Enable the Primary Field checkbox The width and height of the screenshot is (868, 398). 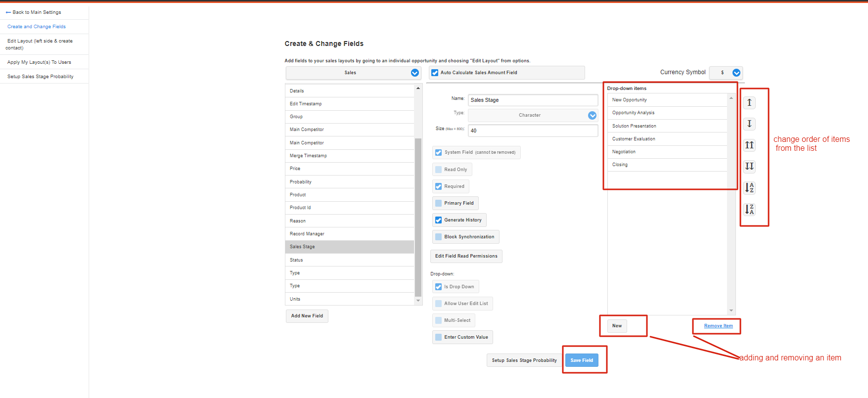438,203
